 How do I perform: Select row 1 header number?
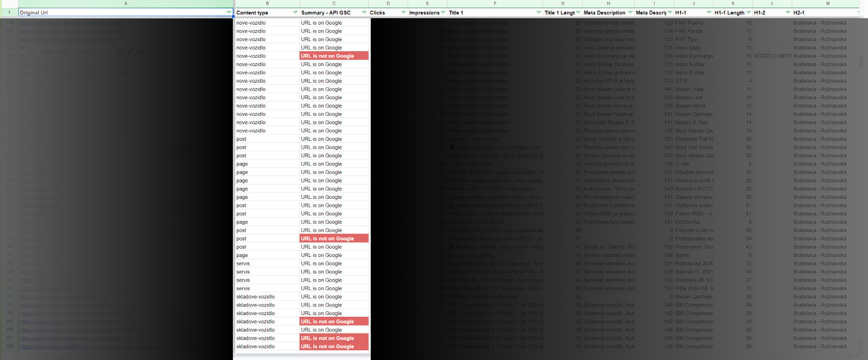click(9, 13)
